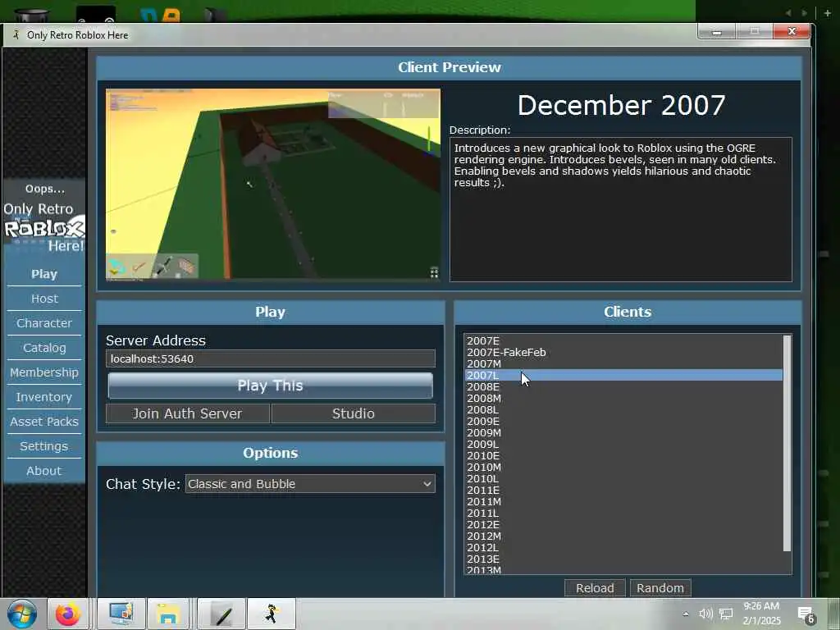Open the Character tab
The height and width of the screenshot is (630, 840).
[44, 323]
